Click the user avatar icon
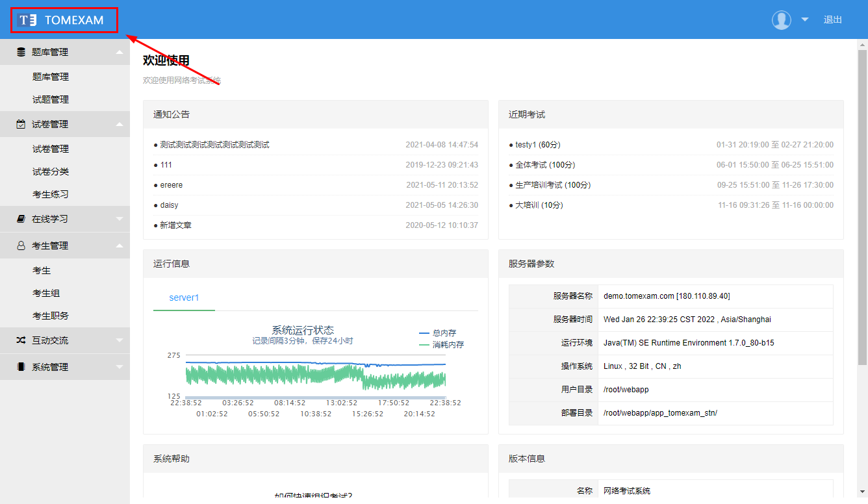The width and height of the screenshot is (868, 504). click(x=781, y=20)
